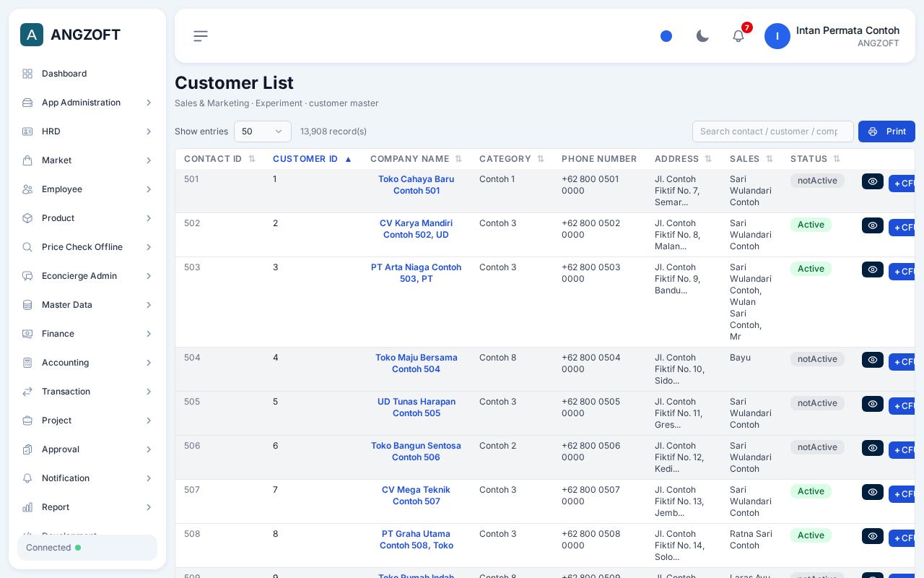Sort by Customer ID column header
The height and width of the screenshot is (578, 924).
312,159
